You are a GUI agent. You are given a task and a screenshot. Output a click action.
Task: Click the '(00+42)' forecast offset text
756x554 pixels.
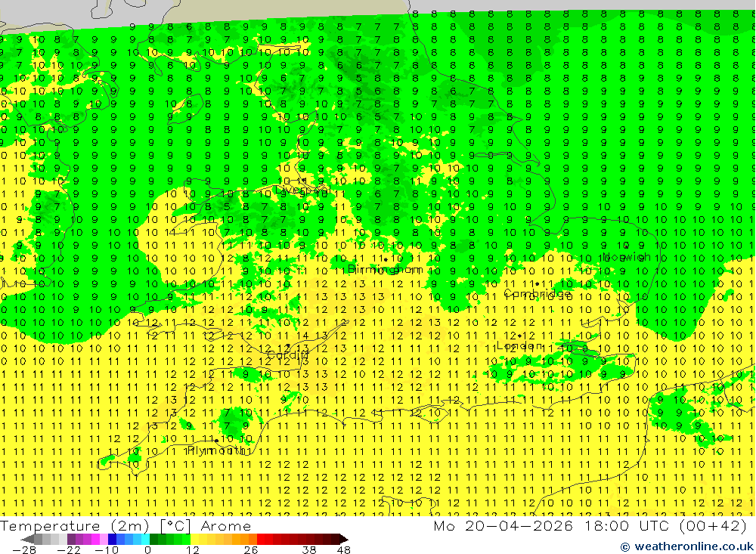point(713,526)
